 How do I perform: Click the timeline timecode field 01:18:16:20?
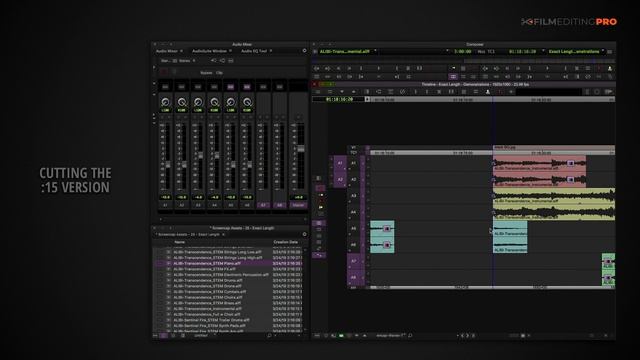[339, 99]
